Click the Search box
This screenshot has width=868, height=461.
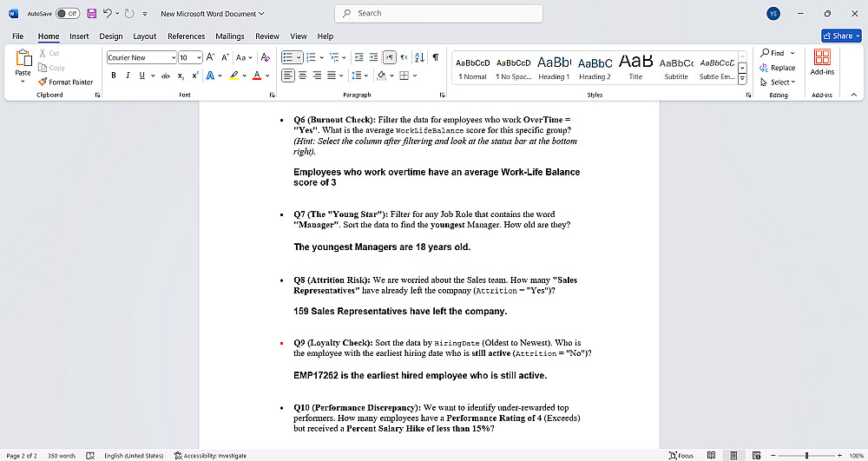point(438,13)
